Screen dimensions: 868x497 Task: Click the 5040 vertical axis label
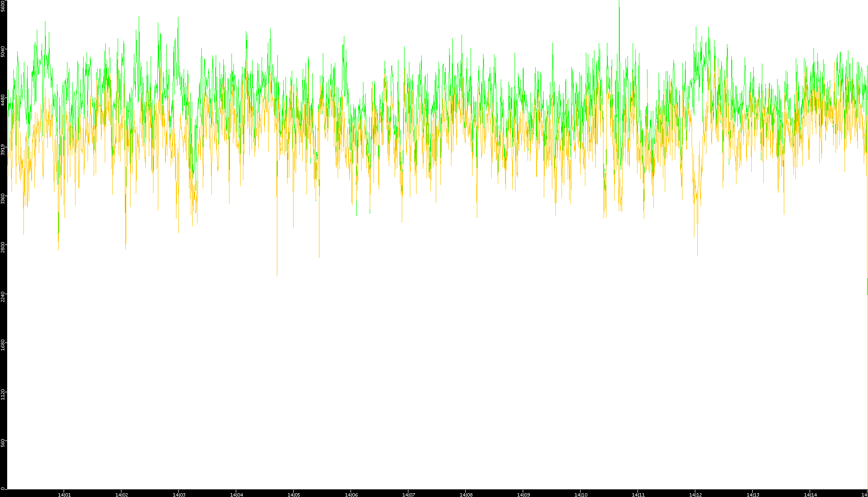pyautogui.click(x=3, y=51)
